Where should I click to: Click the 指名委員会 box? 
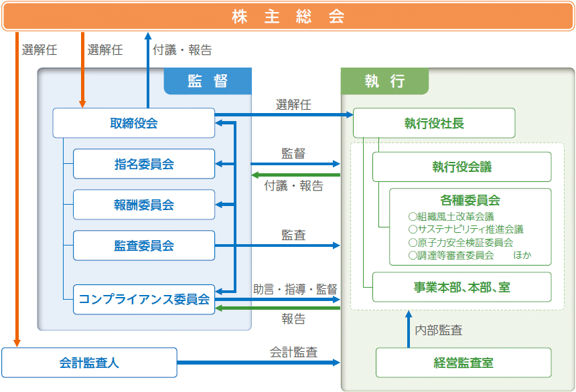tap(144, 164)
